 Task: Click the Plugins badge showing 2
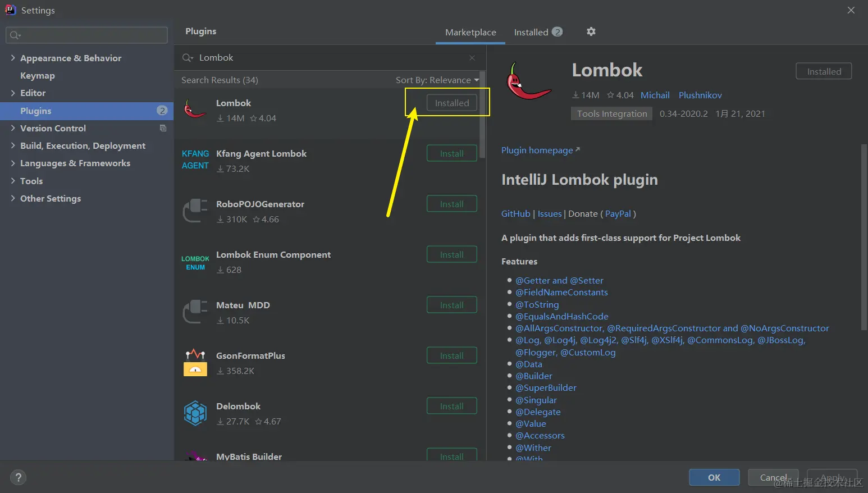coord(162,111)
